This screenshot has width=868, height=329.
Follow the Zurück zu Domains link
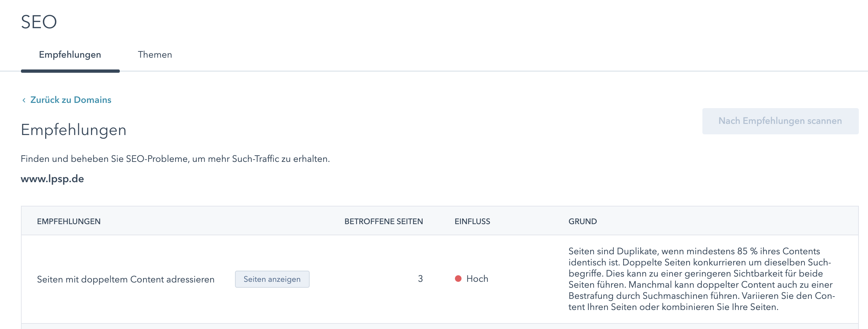tap(70, 100)
